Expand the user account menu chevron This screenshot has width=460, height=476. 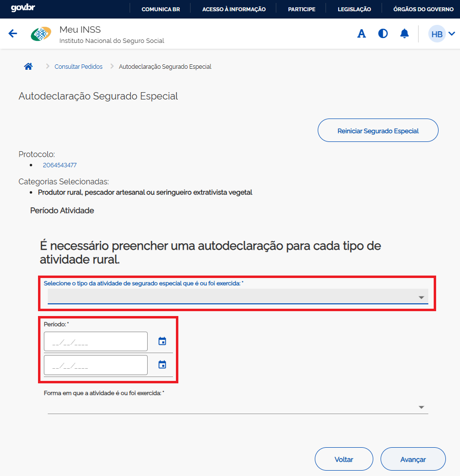[452, 34]
